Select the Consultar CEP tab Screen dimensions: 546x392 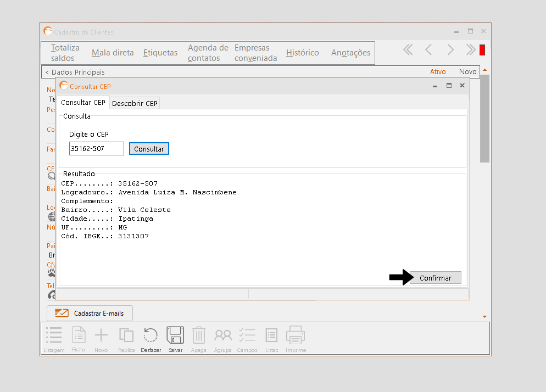[83, 102]
